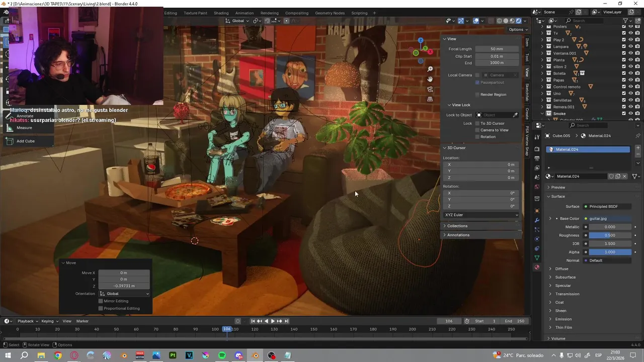Viewport: 644px width, 362px height.
Task: Click duplicate material icon next to Material.024
Action: point(618,176)
